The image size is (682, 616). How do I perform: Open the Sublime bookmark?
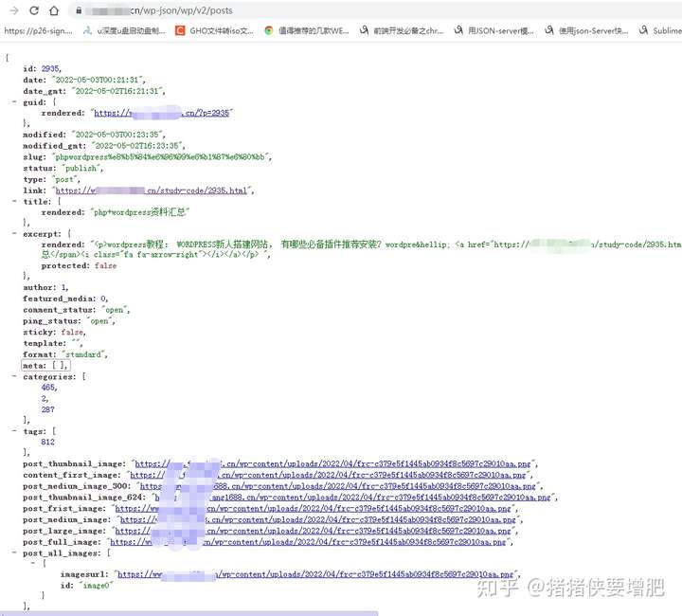(x=660, y=30)
